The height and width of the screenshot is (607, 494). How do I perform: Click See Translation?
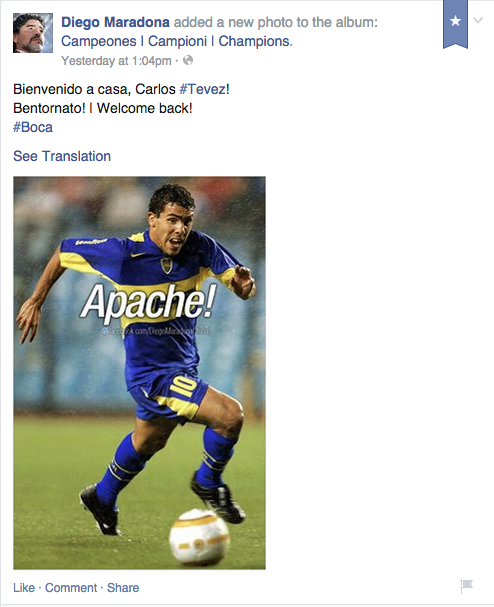[x=62, y=156]
